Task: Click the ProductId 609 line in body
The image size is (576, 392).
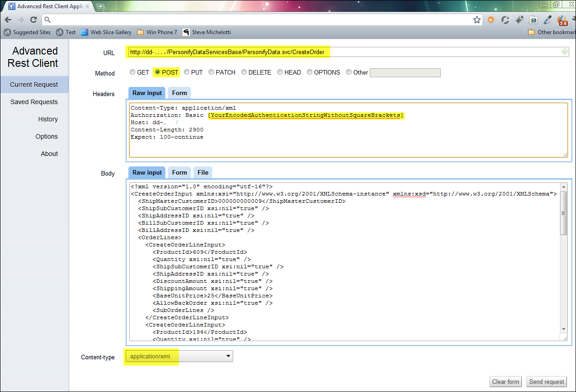Action: (200, 252)
